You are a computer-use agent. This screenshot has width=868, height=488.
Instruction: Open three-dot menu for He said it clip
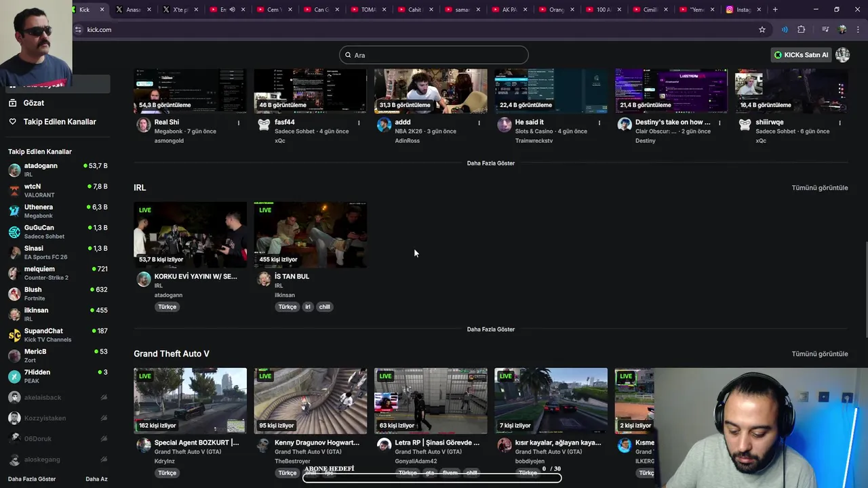[x=599, y=123]
